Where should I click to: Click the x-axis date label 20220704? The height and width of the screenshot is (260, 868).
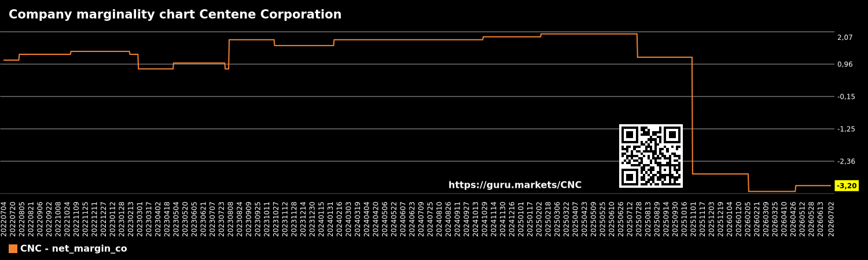(x=4, y=219)
